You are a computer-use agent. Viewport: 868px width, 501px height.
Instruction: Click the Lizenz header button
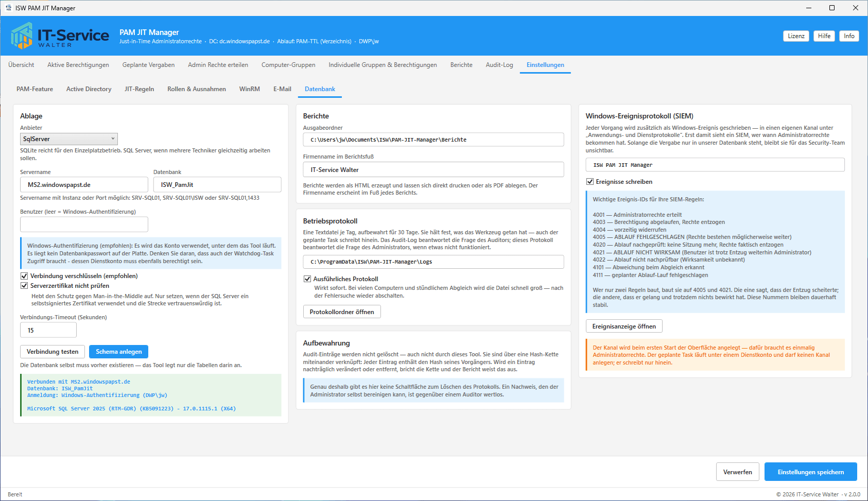[796, 36]
